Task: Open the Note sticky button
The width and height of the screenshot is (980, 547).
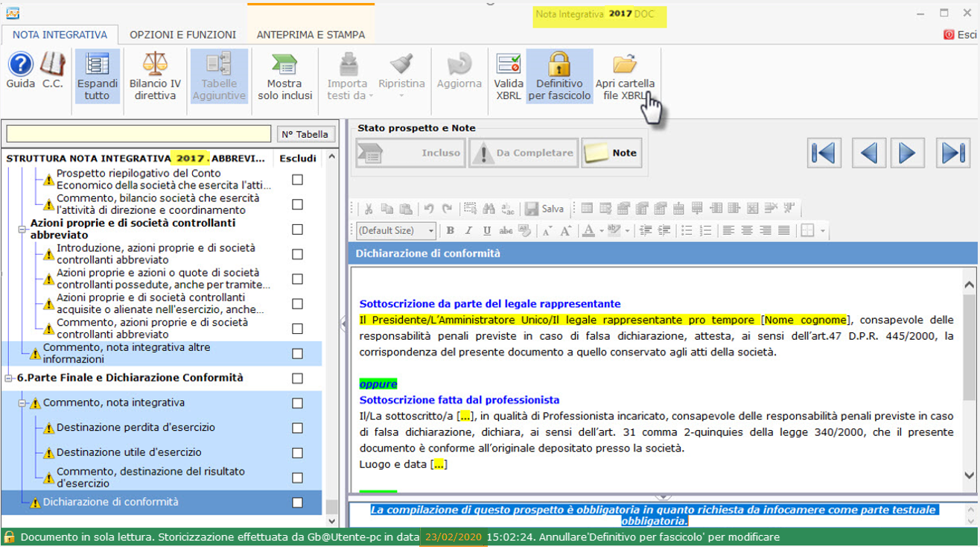Action: coord(611,153)
